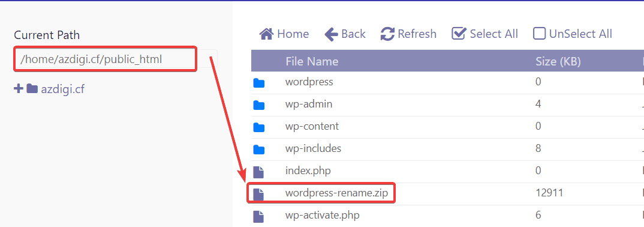
Task: Check the Select All checkbox
Action: (x=458, y=33)
